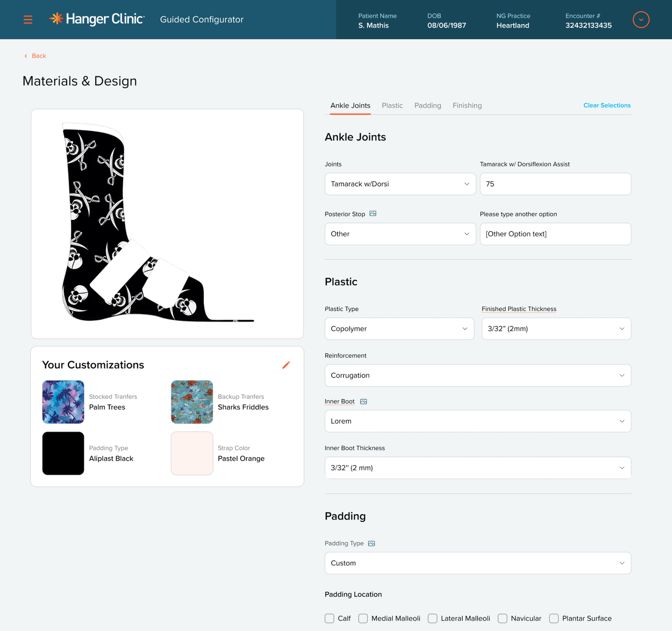Click the DOB value 08/06/1987
This screenshot has width=672, height=631.
447,26
